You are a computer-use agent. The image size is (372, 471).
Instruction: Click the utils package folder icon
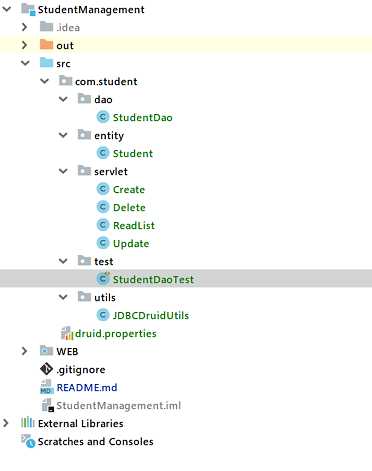(x=84, y=296)
